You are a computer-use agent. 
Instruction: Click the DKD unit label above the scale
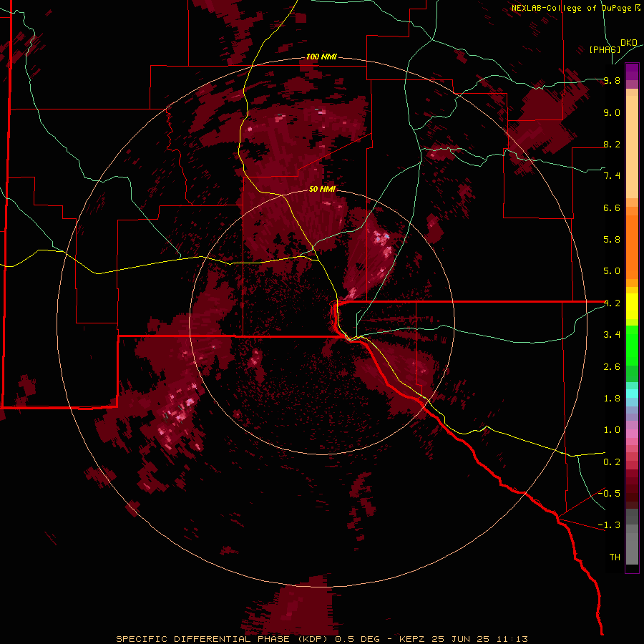[629, 43]
